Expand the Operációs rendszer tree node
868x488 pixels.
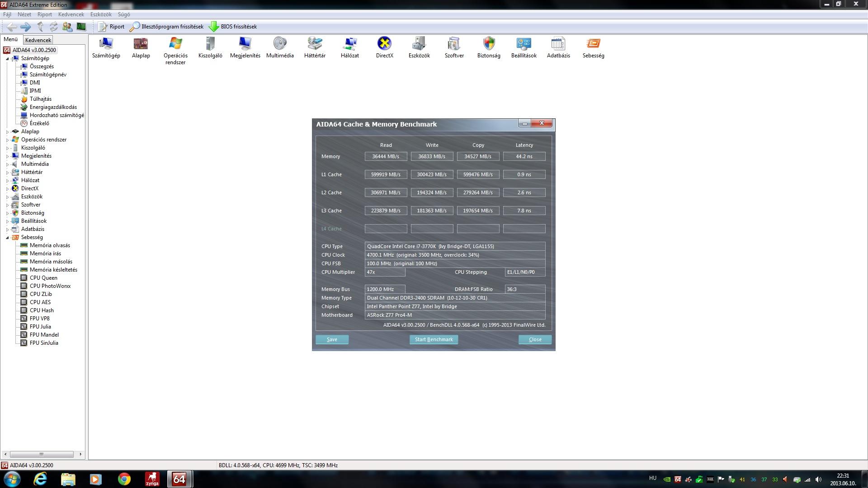pyautogui.click(x=7, y=140)
